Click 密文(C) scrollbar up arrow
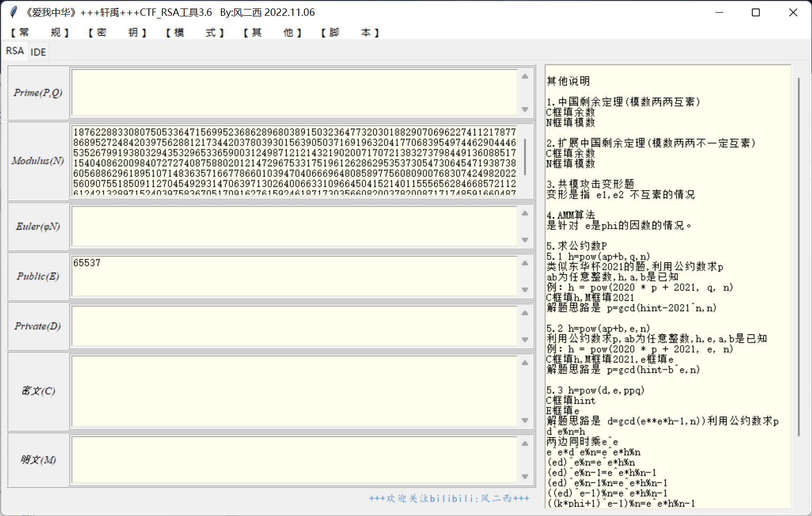The width and height of the screenshot is (812, 516). [x=525, y=362]
